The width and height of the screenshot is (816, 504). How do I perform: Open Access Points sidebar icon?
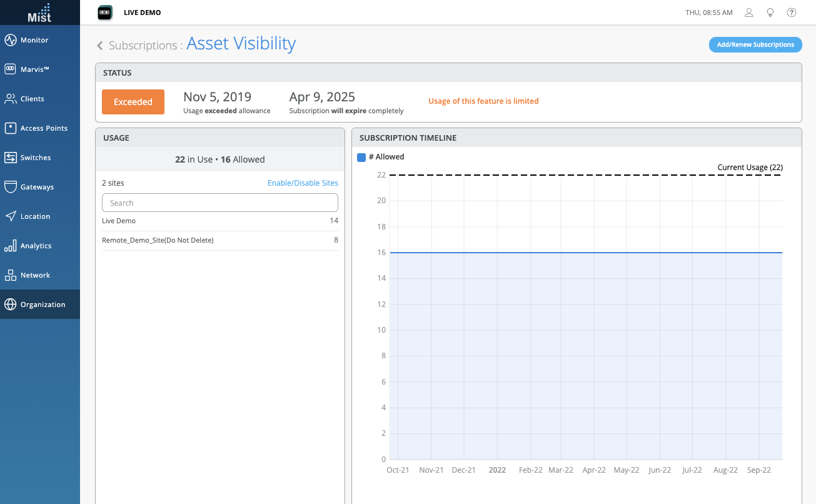[10, 128]
